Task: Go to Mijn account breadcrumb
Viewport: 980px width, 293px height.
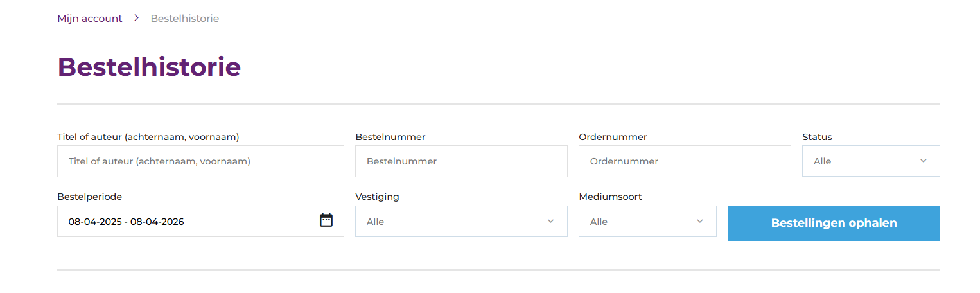Action: tap(90, 19)
